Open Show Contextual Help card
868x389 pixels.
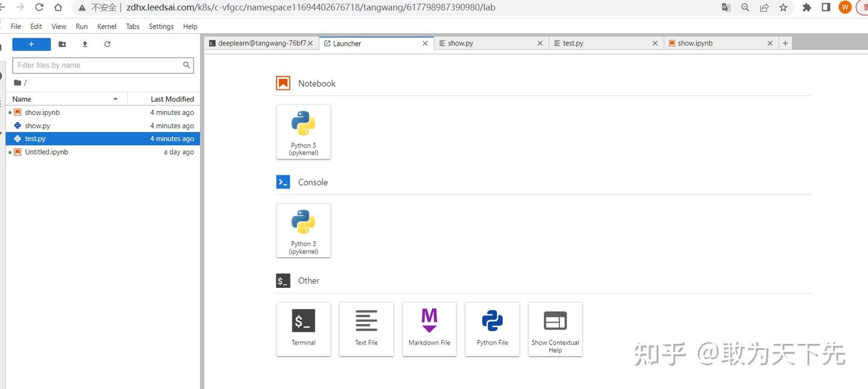coord(555,329)
